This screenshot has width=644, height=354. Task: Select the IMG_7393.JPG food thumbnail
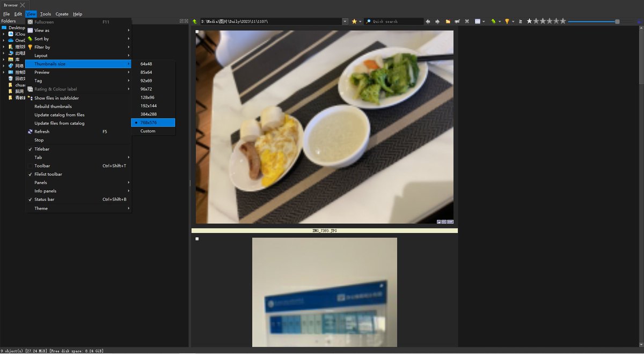(325, 127)
